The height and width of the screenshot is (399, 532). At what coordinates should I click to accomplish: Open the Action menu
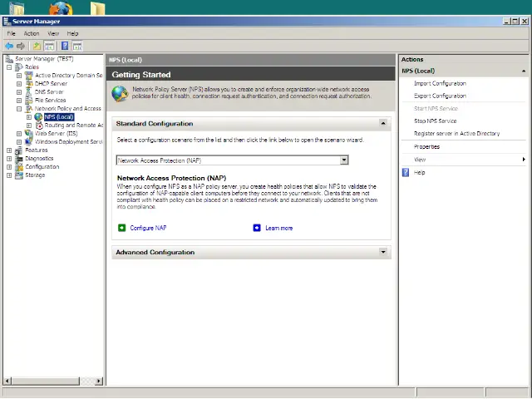(32, 33)
